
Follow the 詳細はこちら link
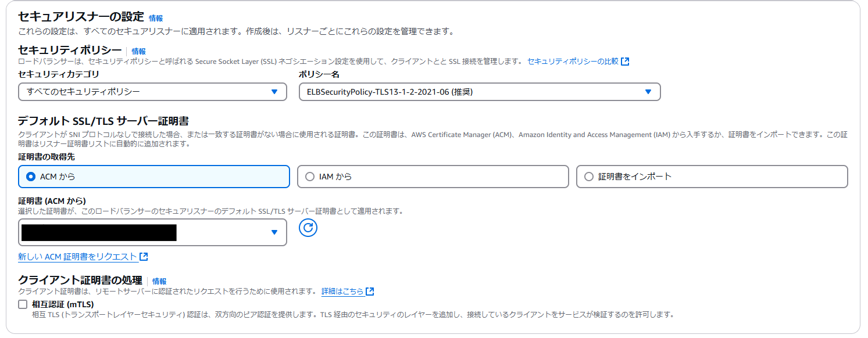(x=342, y=292)
